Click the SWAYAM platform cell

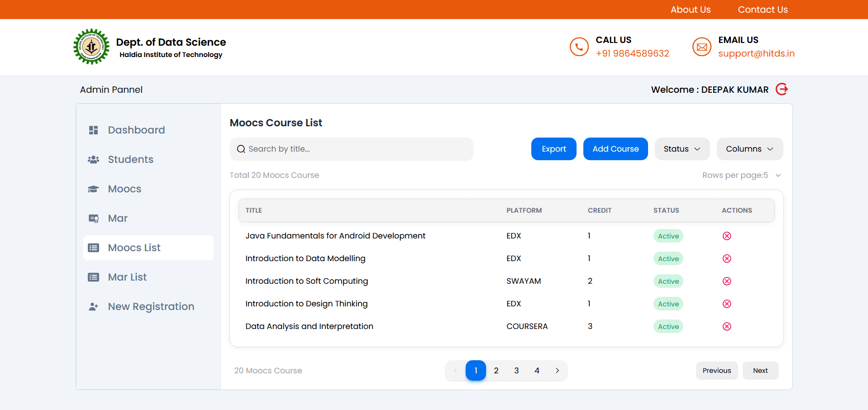(x=524, y=281)
